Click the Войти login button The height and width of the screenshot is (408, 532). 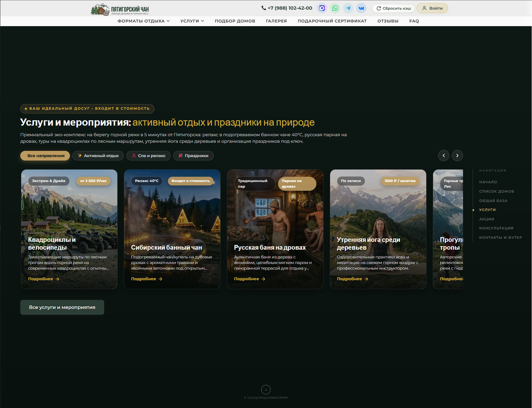click(x=432, y=8)
